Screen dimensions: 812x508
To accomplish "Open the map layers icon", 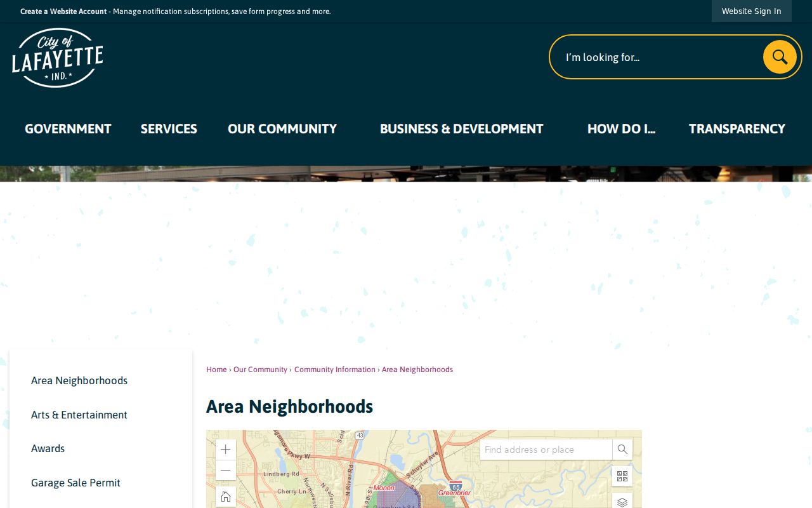I will pos(622,501).
